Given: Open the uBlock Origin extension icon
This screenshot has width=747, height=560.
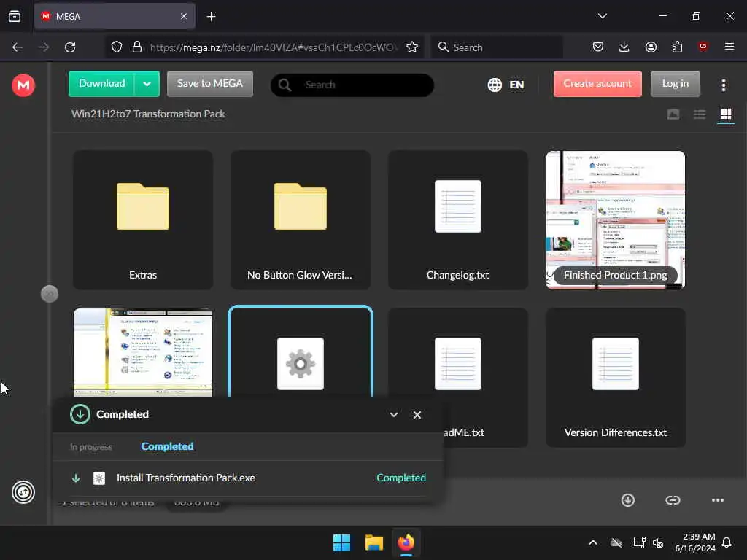Looking at the screenshot, I should [703, 47].
